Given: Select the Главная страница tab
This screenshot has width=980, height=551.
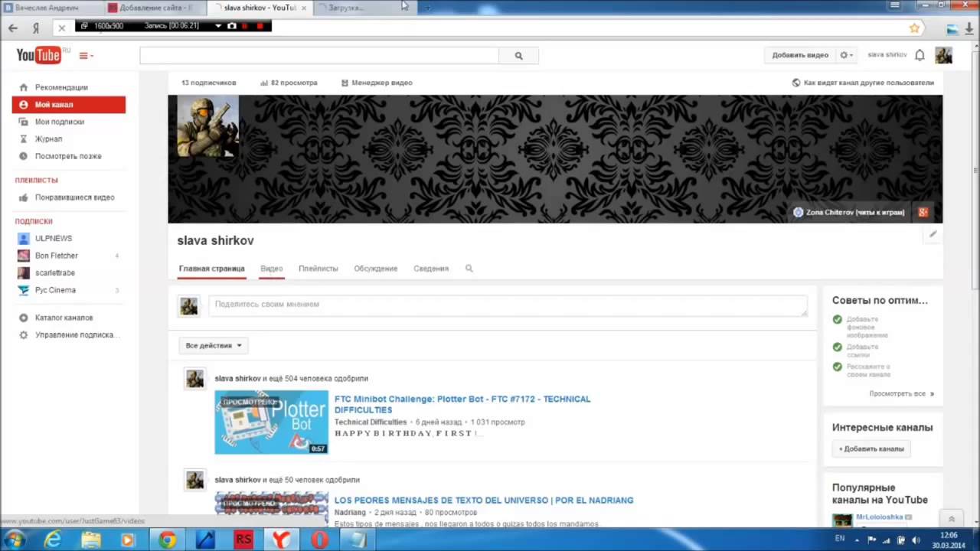Looking at the screenshot, I should point(211,269).
